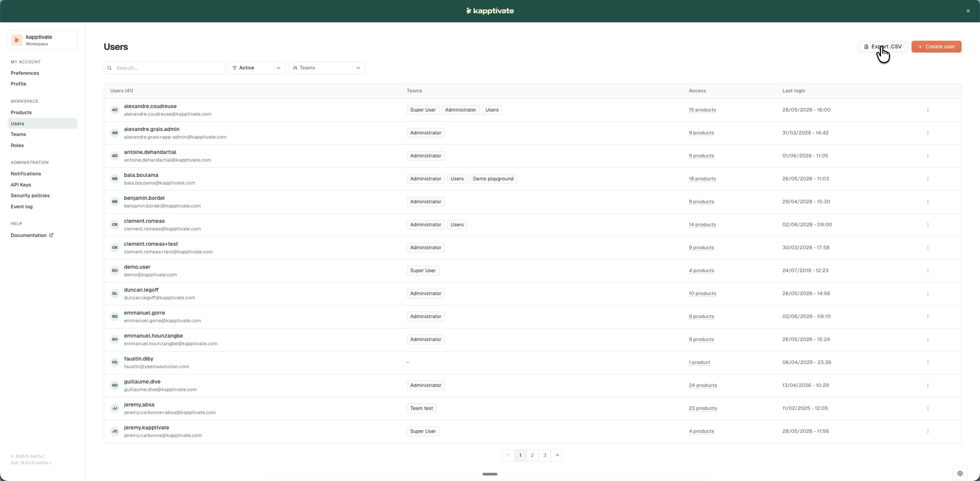
Task: Go to page 3 of users
Action: point(544,455)
